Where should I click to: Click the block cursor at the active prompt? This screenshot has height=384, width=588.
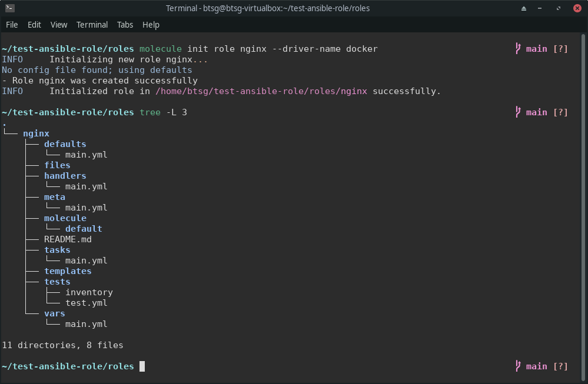[x=141, y=366]
